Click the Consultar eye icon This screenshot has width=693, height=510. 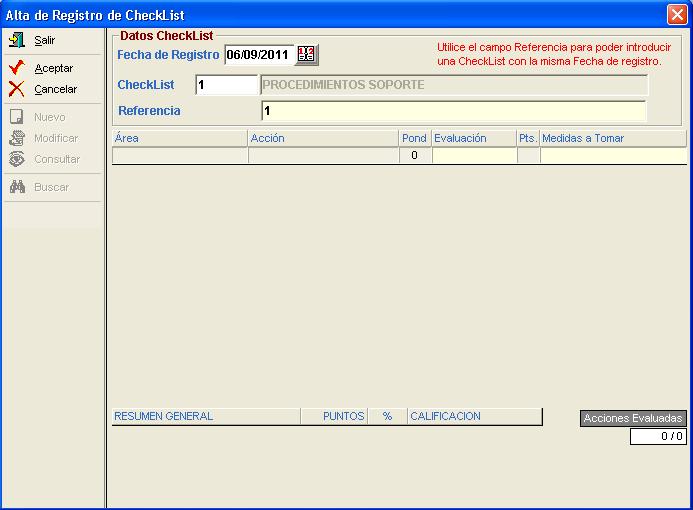pyautogui.click(x=17, y=159)
